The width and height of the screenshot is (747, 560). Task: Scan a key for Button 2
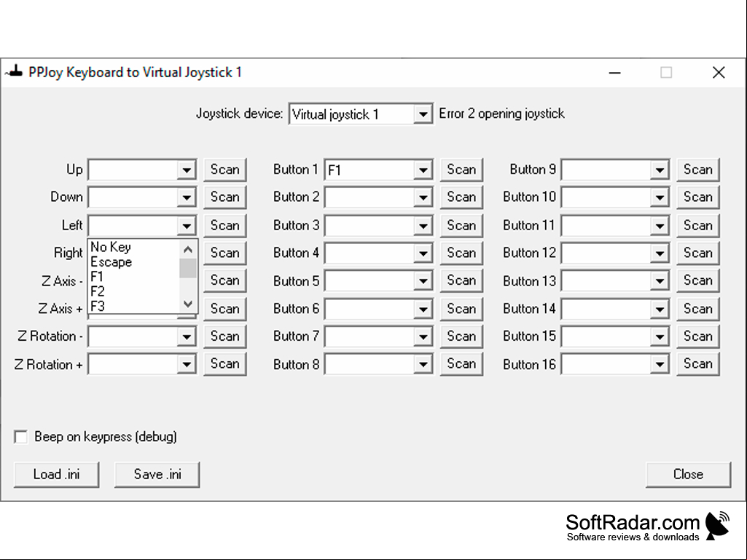[461, 197]
